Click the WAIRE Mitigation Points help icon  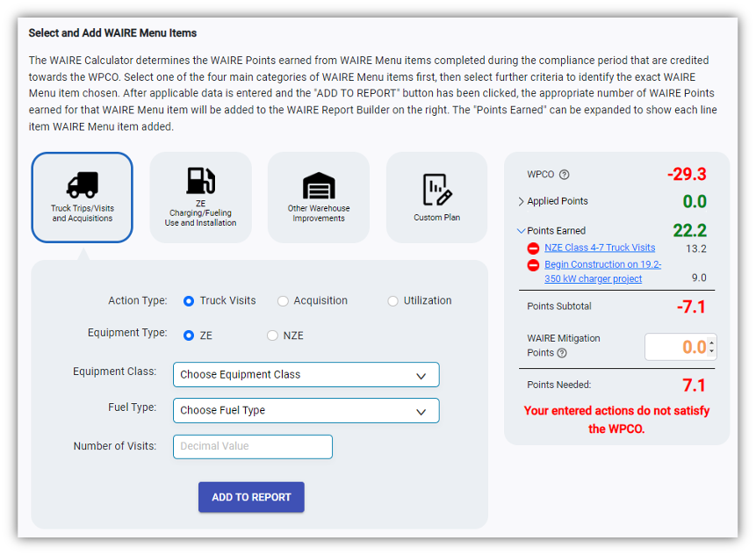(x=562, y=353)
